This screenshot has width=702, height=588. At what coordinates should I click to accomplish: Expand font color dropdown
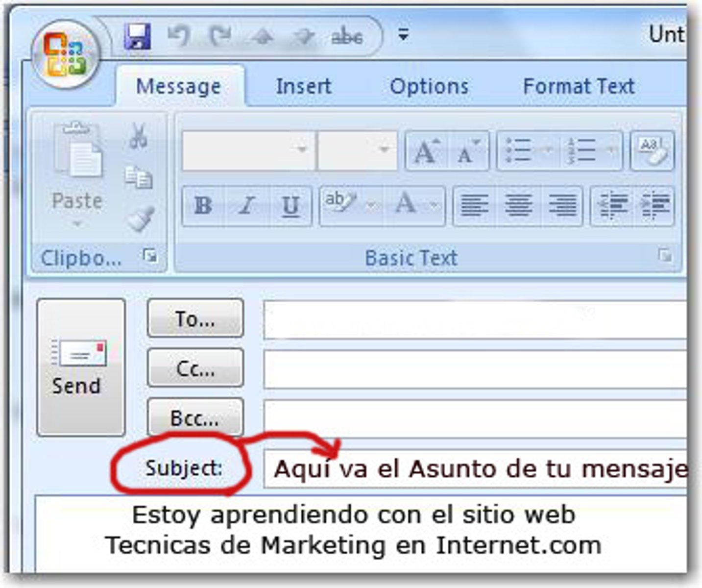pos(435,206)
